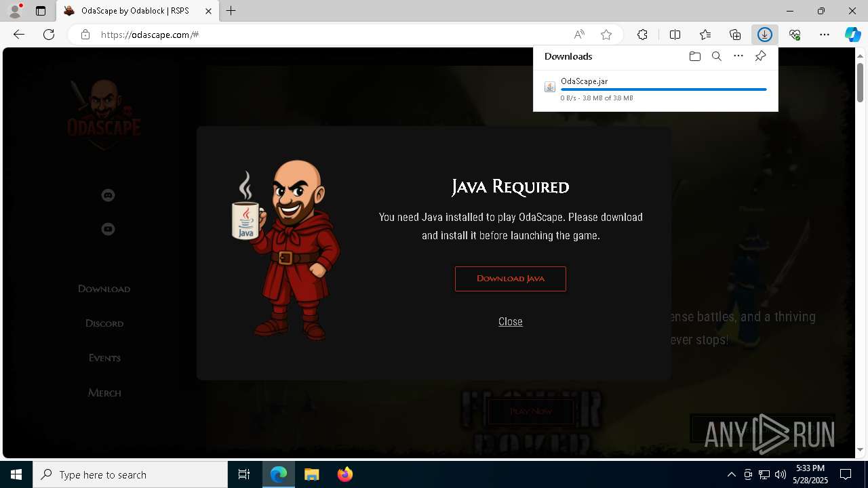Open the Download sidebar link
The image size is (868, 488).
click(x=104, y=289)
